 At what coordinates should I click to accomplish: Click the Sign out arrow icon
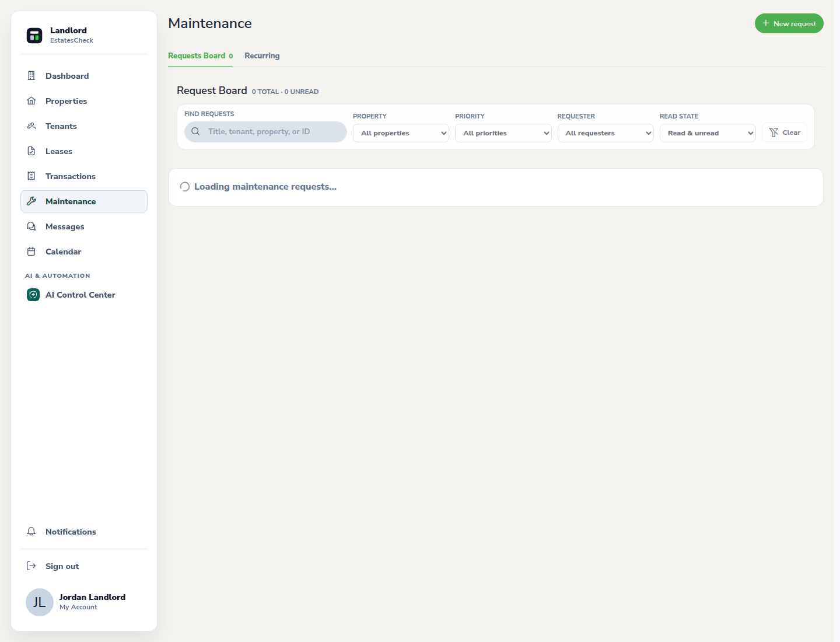32,566
